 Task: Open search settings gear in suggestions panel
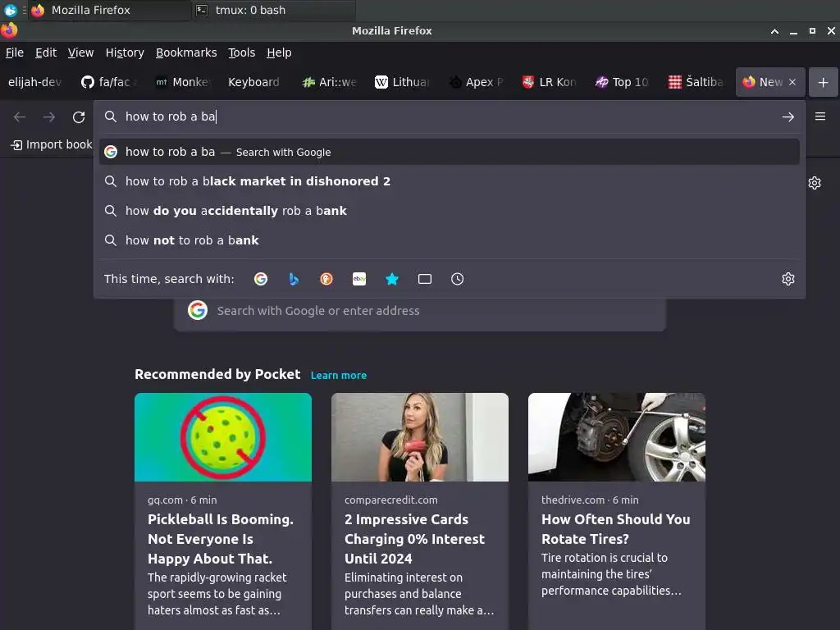(x=787, y=279)
